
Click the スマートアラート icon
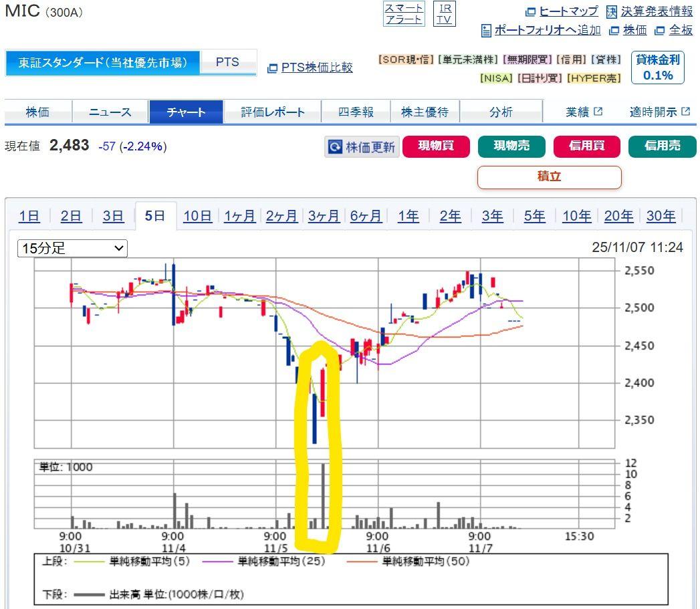(x=403, y=13)
